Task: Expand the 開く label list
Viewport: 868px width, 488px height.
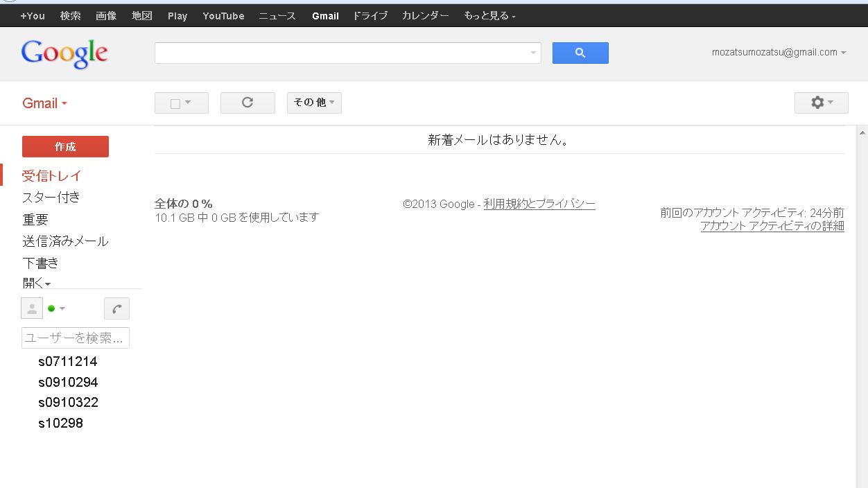Action: coord(37,282)
